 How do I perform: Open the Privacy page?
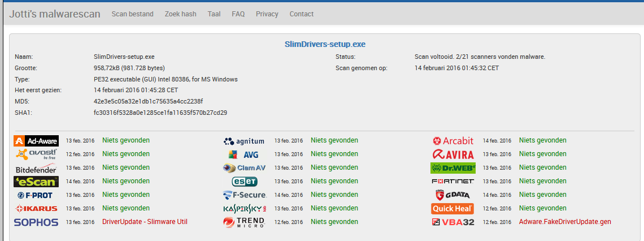267,14
